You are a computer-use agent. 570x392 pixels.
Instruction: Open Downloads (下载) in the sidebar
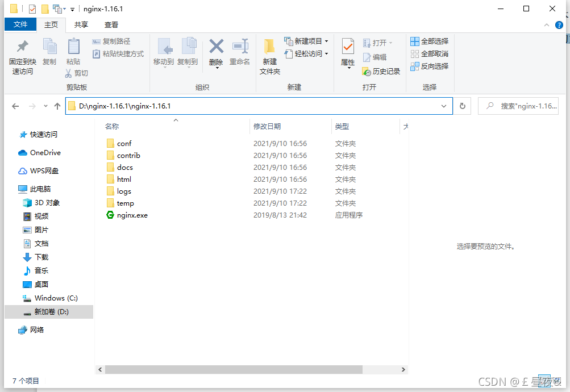36,257
